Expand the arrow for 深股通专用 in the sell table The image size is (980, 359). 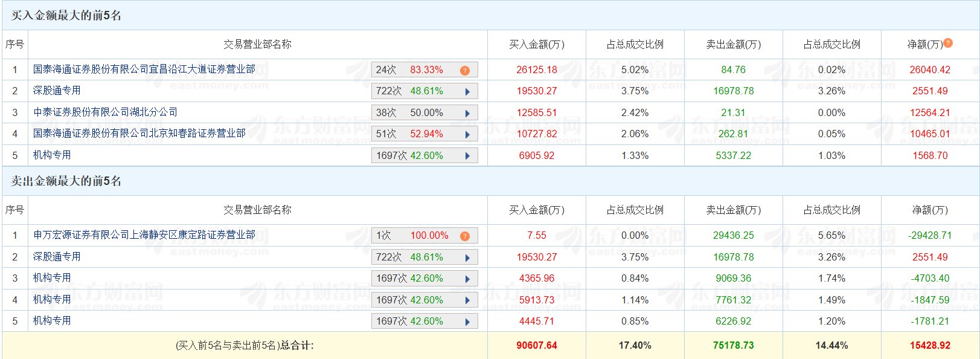pos(467,257)
